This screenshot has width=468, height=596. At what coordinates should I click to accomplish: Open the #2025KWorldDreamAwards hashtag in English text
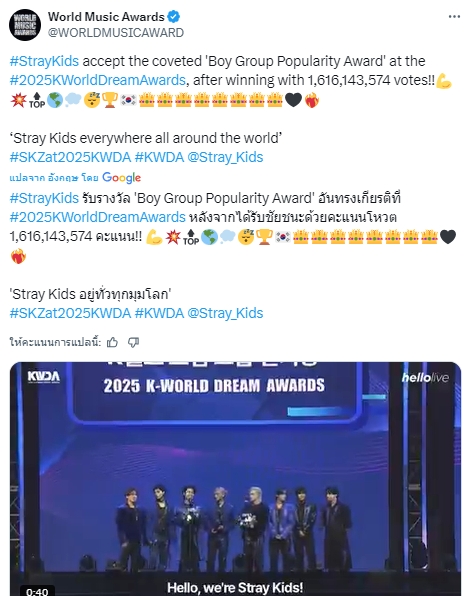click(97, 80)
